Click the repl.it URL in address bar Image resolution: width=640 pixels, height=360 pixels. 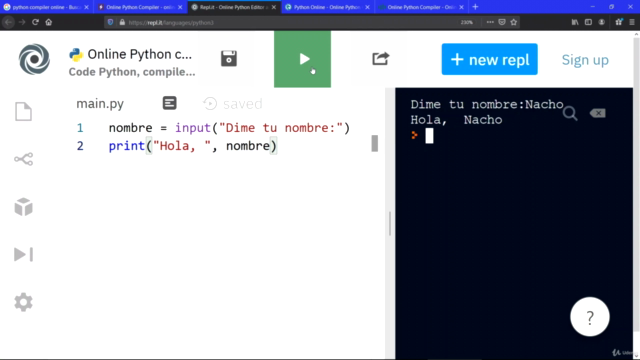[171, 22]
